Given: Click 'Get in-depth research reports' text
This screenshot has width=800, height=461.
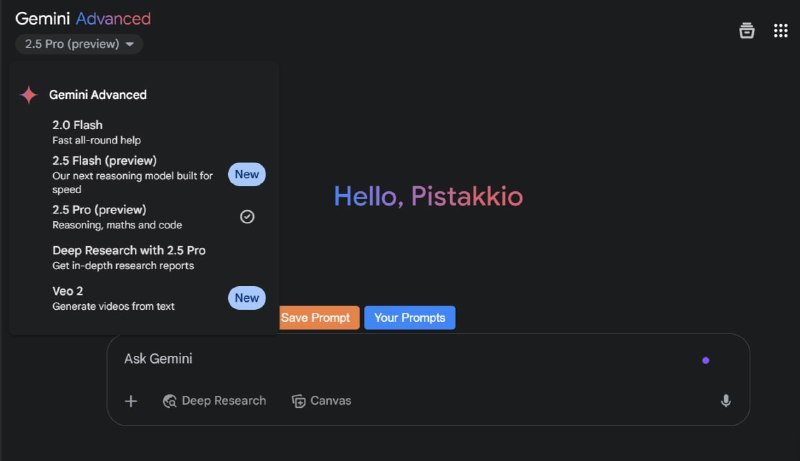Looking at the screenshot, I should (x=123, y=266).
